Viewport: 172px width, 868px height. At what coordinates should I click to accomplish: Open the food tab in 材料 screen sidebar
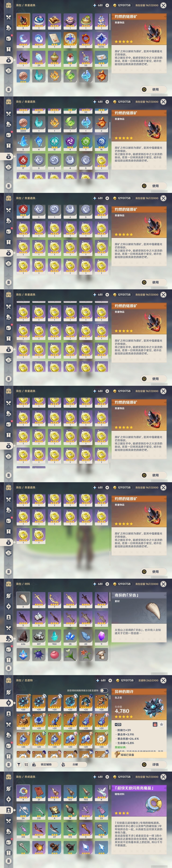[9, 628]
